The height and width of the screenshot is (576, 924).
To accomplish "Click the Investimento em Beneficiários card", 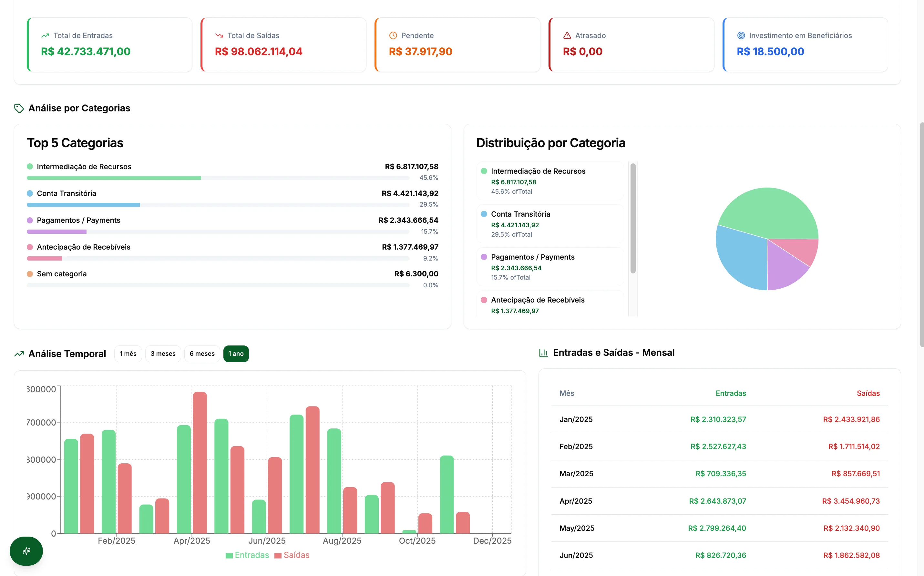I will click(806, 45).
